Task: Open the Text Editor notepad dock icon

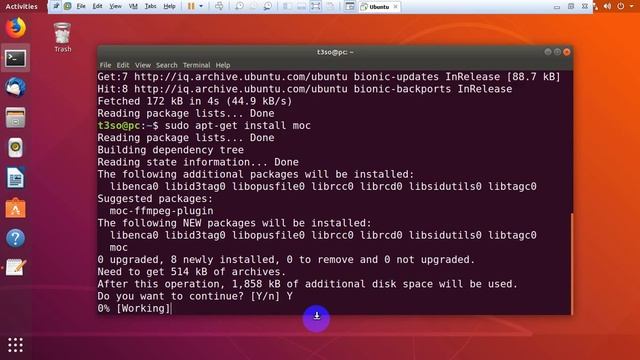Action: [x=16, y=268]
